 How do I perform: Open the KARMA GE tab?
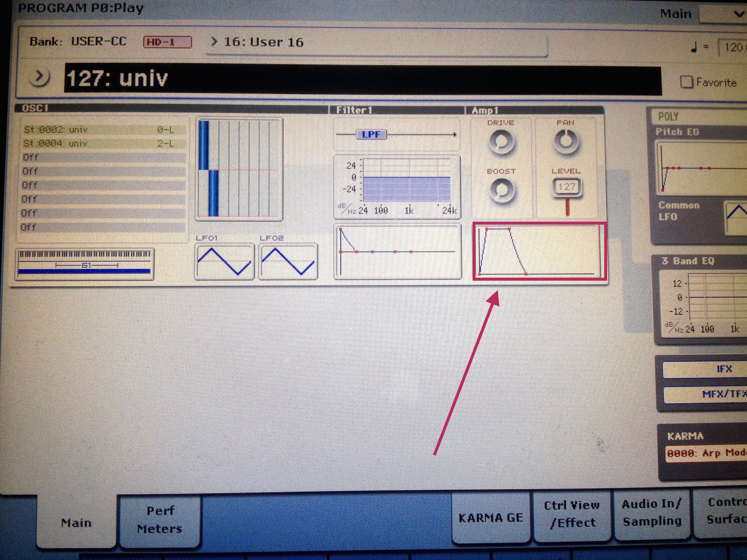tap(490, 517)
